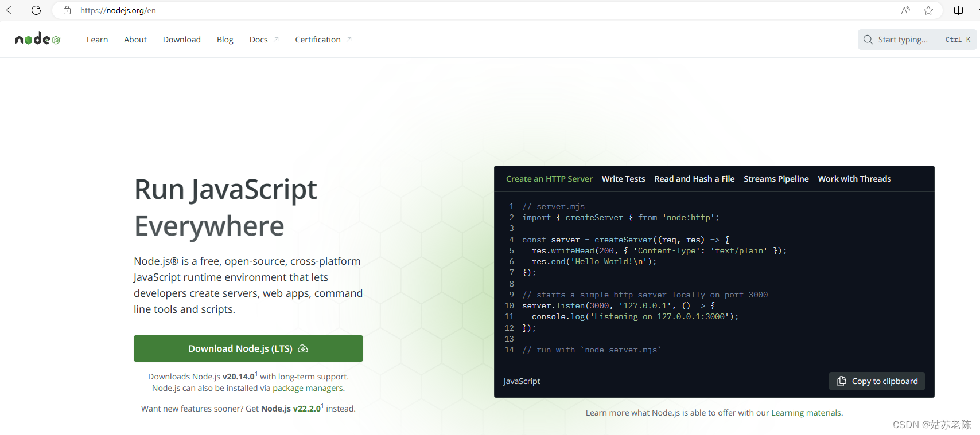
Task: Click the console.log('Listening on...') line
Action: click(x=635, y=316)
